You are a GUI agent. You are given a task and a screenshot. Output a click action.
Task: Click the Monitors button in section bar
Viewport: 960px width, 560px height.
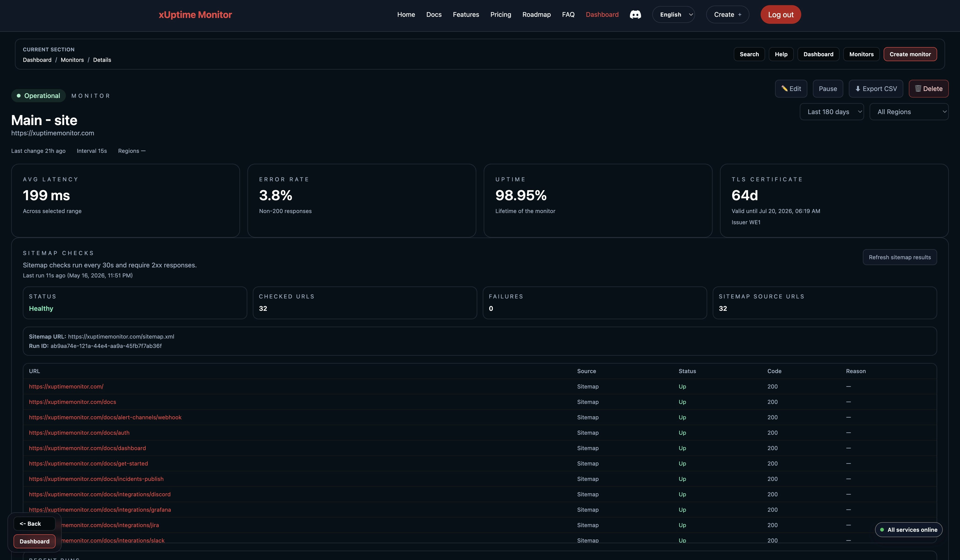861,54
